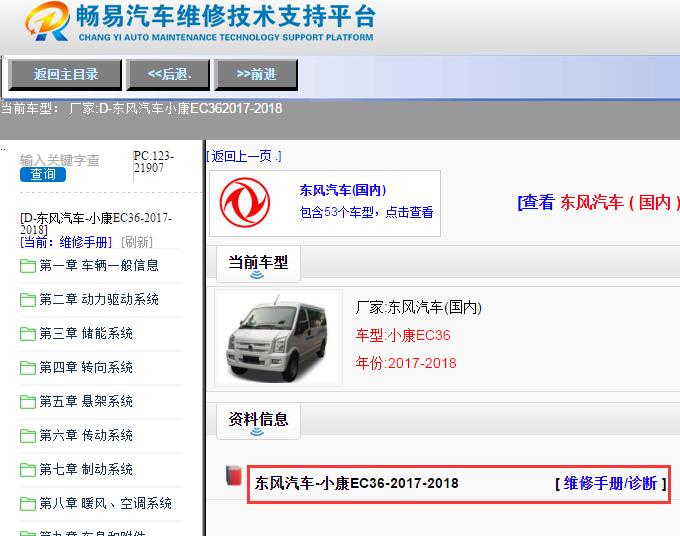Click 包含53个车型,点击查看 link
The image size is (680, 536).
(x=366, y=212)
